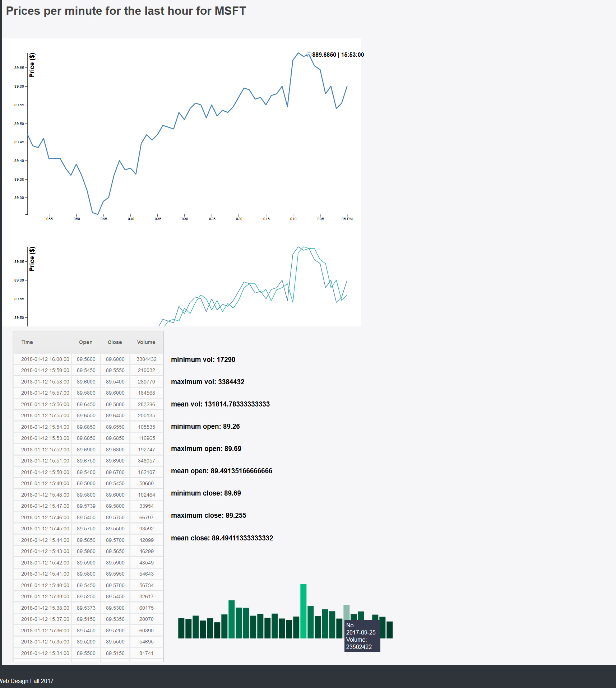Select the volume cell 348057
Viewport: 616px width, 688px height.
[147, 461]
